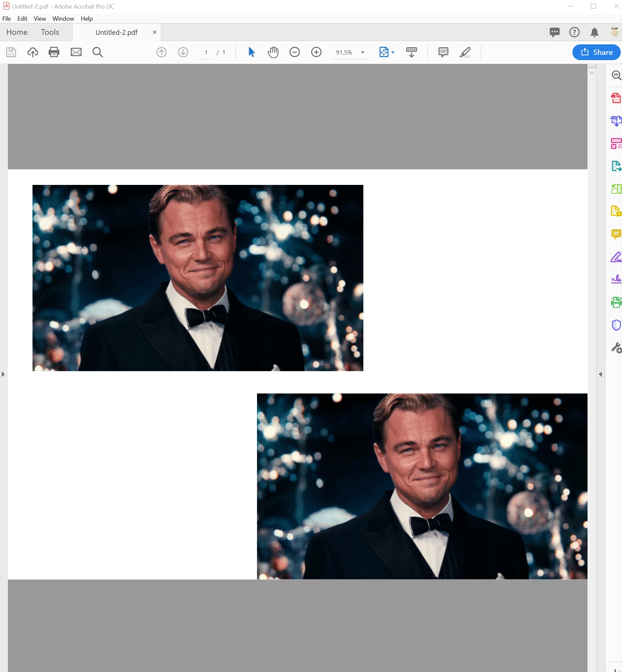The image size is (622, 672).
Task: Choose the Selection arrow tool
Action: coord(251,52)
